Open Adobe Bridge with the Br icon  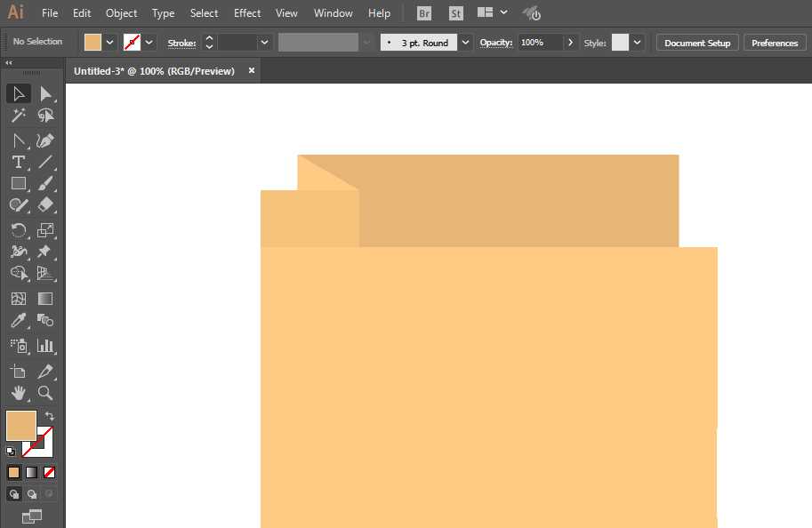point(424,13)
